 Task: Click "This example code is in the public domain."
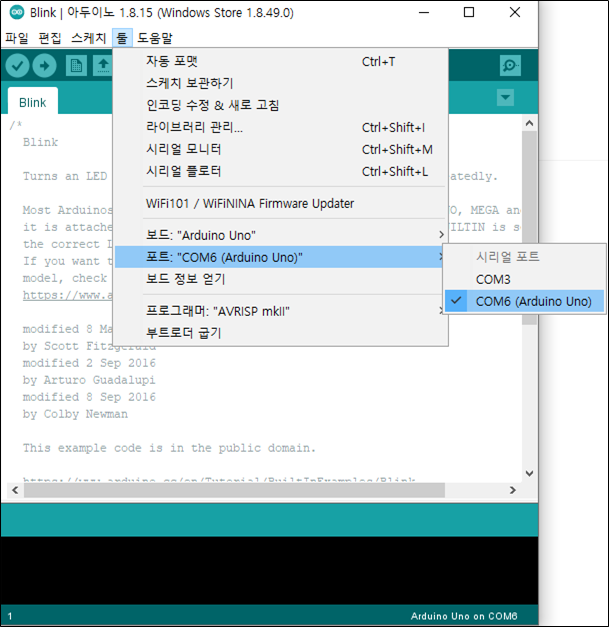pos(169,448)
